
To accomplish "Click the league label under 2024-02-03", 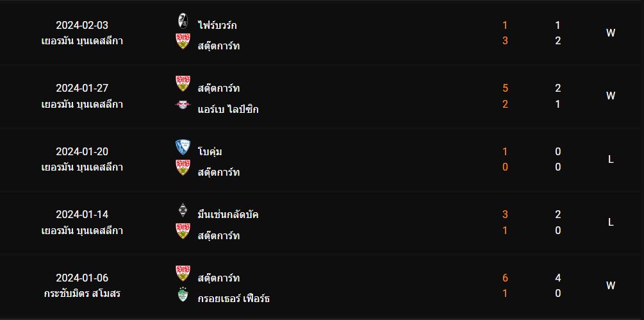I will pos(82,41).
